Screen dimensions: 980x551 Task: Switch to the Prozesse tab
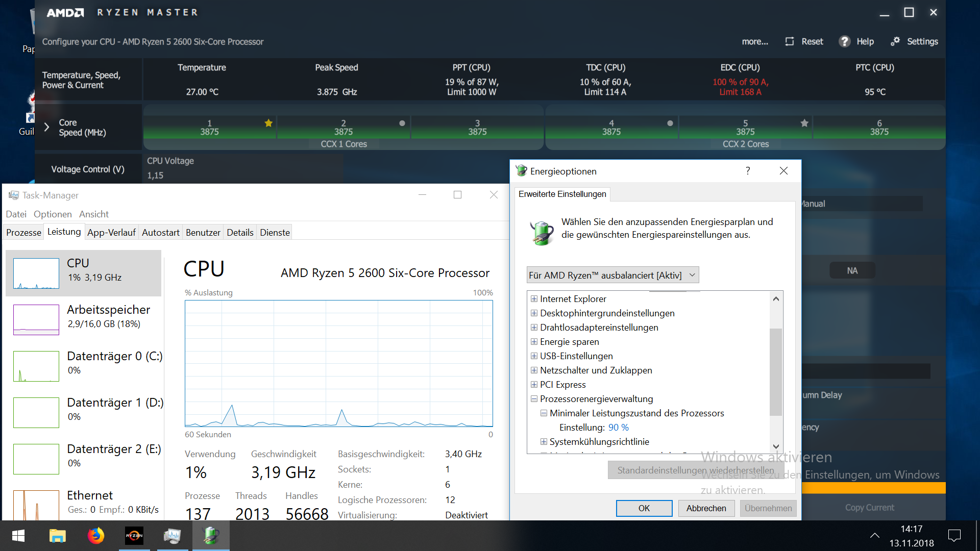[23, 233]
